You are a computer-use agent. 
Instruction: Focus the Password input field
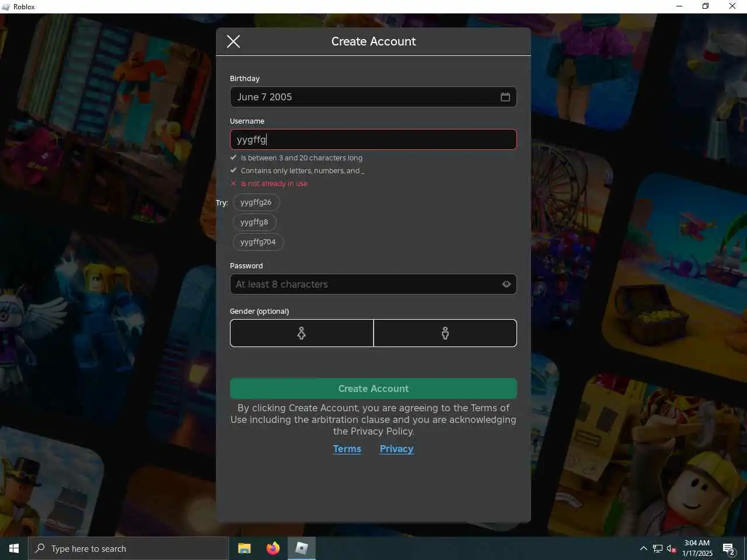coord(373,284)
